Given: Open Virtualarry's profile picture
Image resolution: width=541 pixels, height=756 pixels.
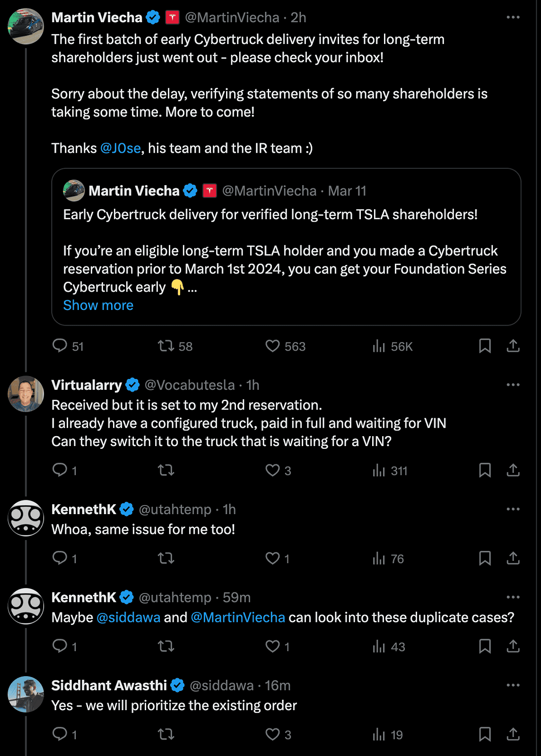Looking at the screenshot, I should pyautogui.click(x=26, y=394).
